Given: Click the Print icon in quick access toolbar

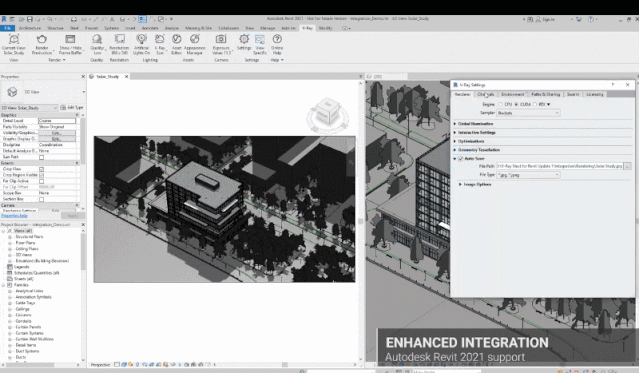Looking at the screenshot, I should (74, 19).
